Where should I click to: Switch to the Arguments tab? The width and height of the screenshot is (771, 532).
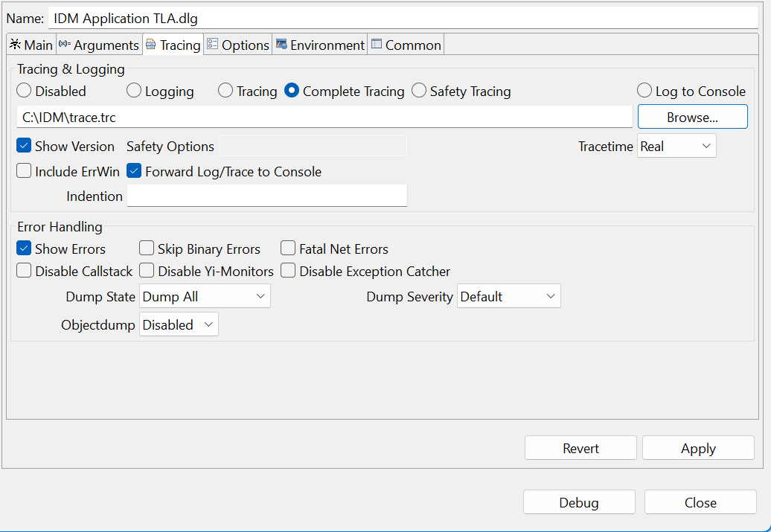99,45
